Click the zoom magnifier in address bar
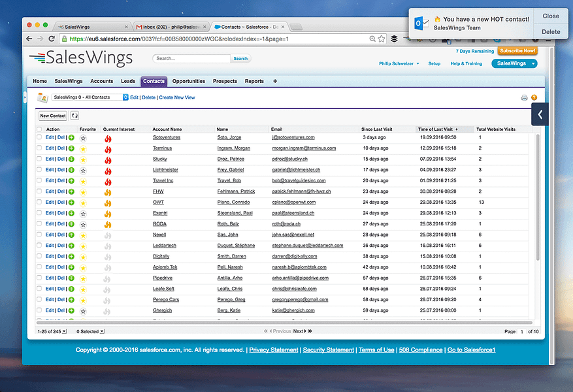 click(372, 39)
